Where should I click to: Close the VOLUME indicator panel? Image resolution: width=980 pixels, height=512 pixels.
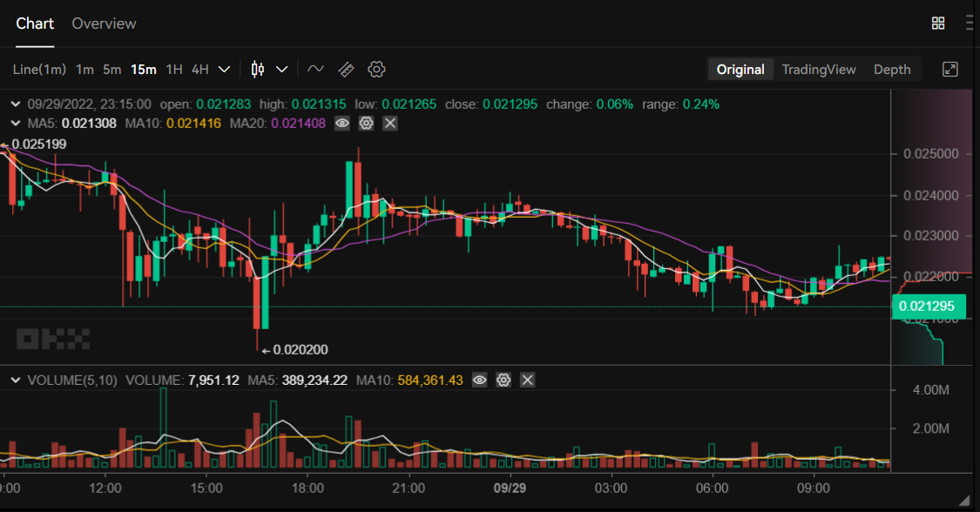(528, 380)
